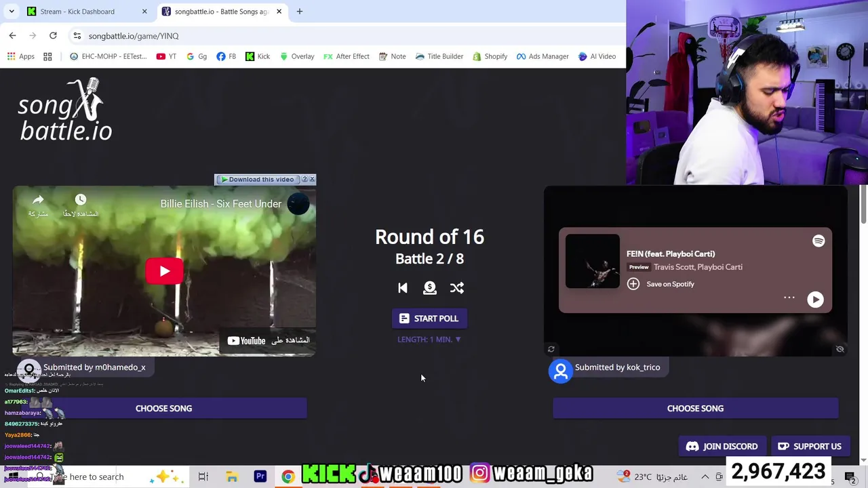Image resolution: width=868 pixels, height=488 pixels.
Task: Open Premiere Pro from the taskbar
Action: 260,476
